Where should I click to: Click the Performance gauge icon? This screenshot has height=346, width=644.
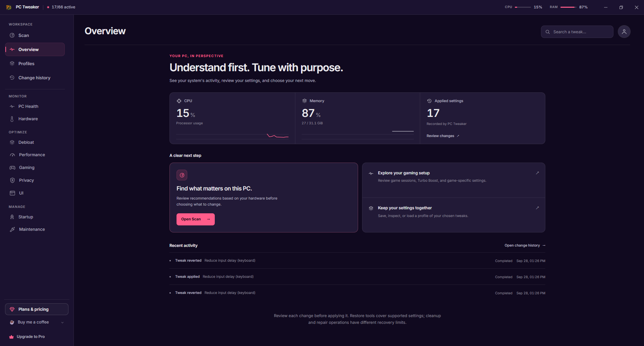point(12,155)
